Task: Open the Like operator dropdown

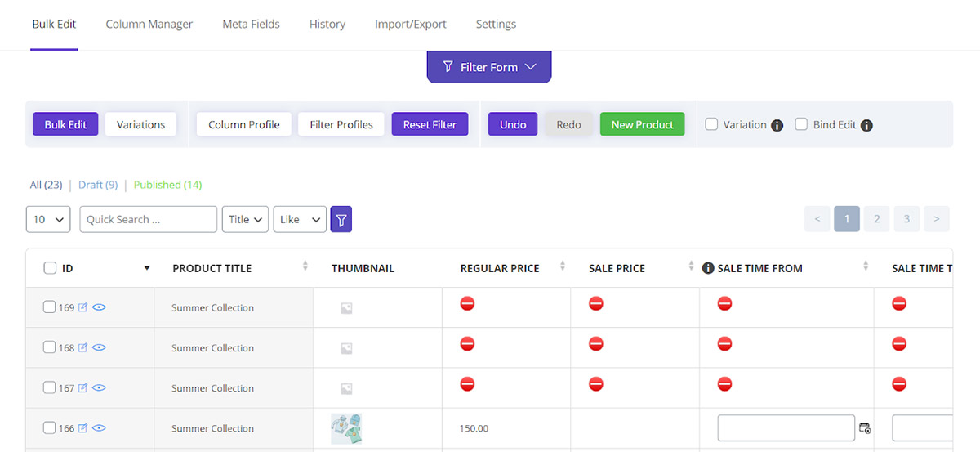Action: (300, 219)
